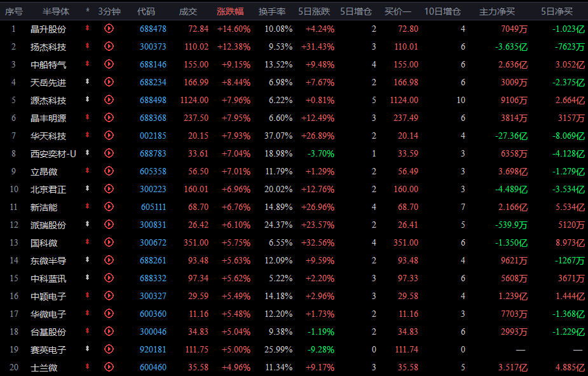Sort by 换手率 column header
The height and width of the screenshot is (376, 588).
pos(272,11)
